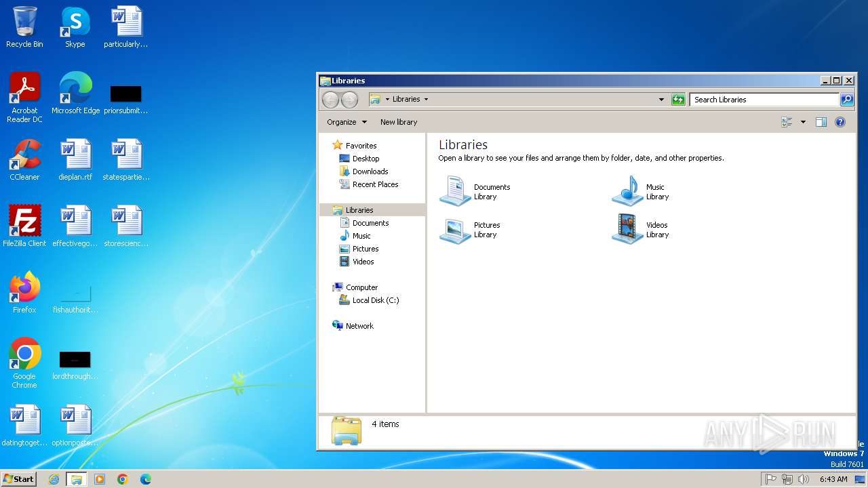Screen dimensions: 868x488
Task: Select Firefox desktop shortcut
Action: pyautogui.click(x=24, y=293)
